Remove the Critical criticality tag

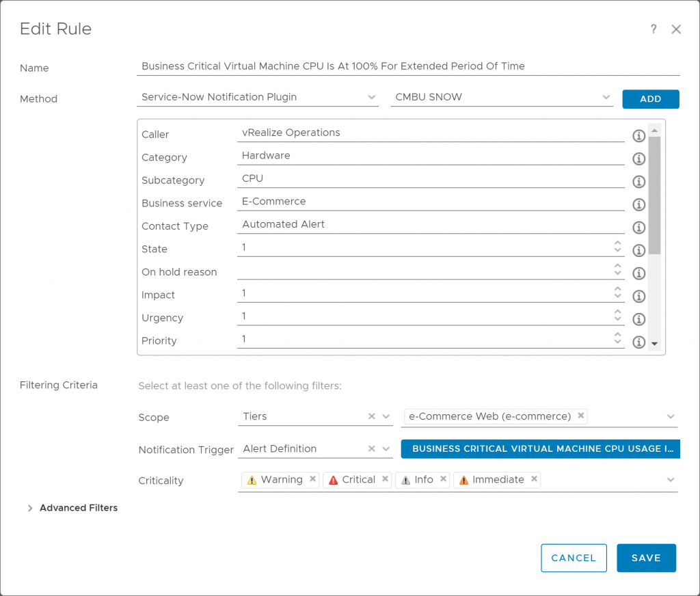pos(385,479)
